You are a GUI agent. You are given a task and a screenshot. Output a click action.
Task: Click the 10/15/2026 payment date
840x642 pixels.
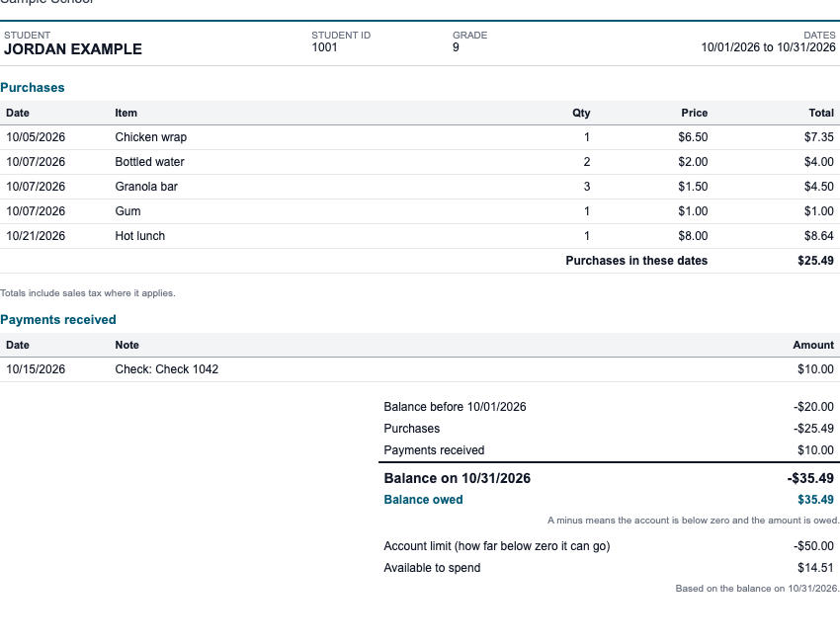point(36,369)
